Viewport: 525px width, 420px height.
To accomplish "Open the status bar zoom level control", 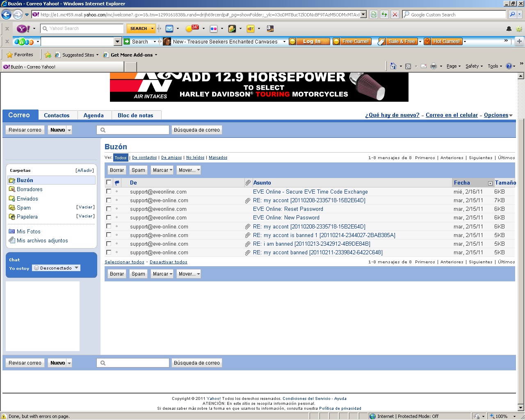I will pyautogui.click(x=503, y=416).
